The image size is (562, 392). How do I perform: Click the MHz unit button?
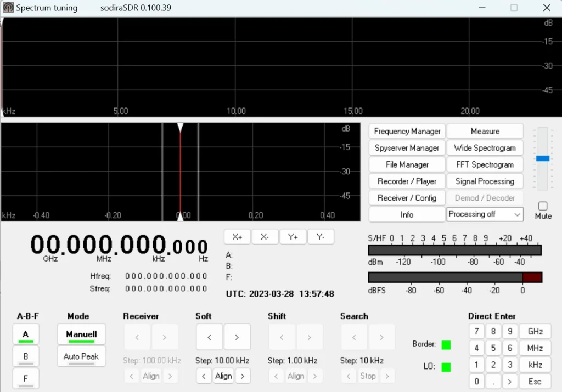click(535, 348)
